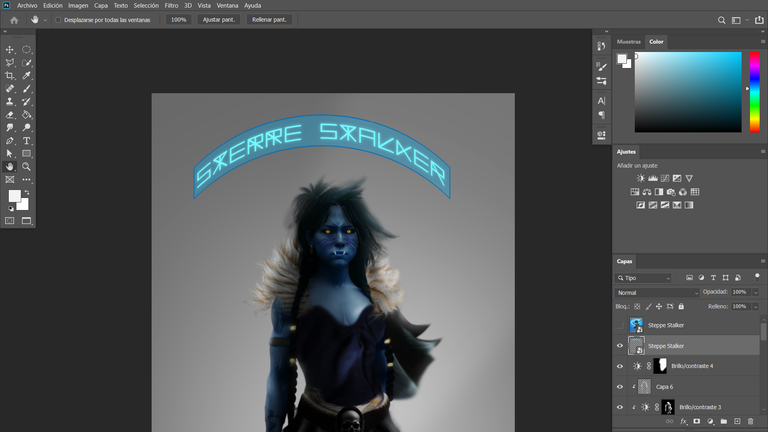Image resolution: width=768 pixels, height=432 pixels.
Task: Select the Eyedropper tool
Action: coord(26,75)
